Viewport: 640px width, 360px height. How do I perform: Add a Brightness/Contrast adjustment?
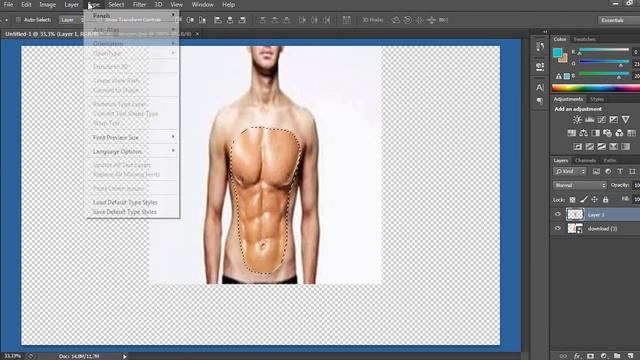(577, 120)
